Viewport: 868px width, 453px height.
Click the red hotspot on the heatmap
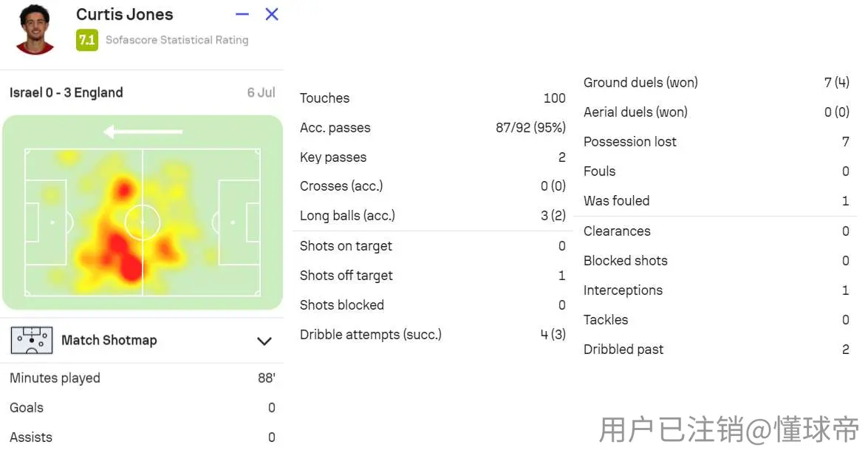tap(131, 268)
